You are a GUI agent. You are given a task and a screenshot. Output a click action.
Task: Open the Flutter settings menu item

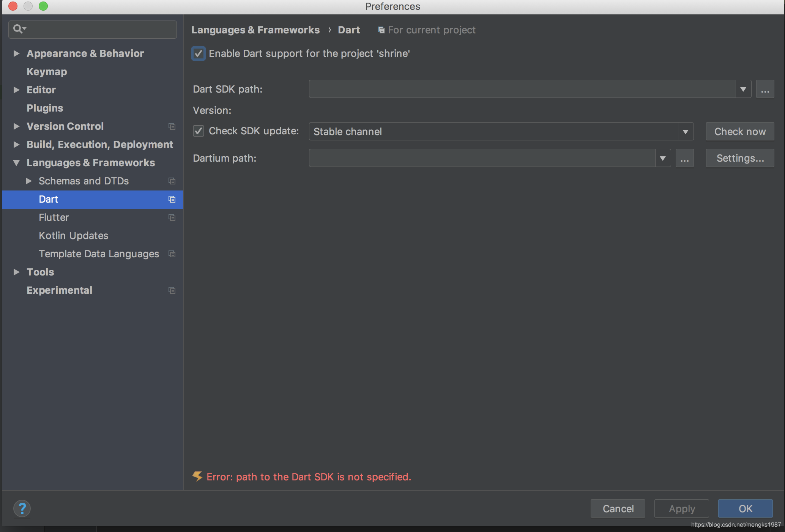(x=54, y=217)
